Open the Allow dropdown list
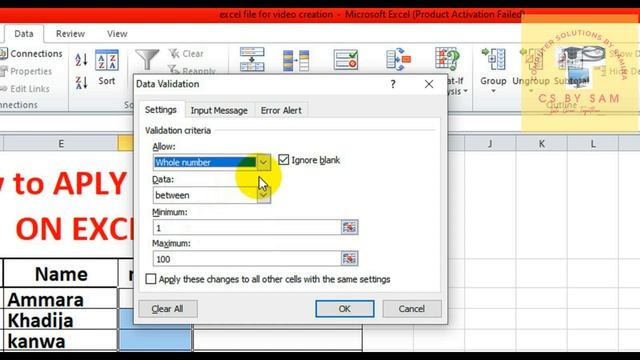This screenshot has height=360, width=640. click(x=264, y=162)
